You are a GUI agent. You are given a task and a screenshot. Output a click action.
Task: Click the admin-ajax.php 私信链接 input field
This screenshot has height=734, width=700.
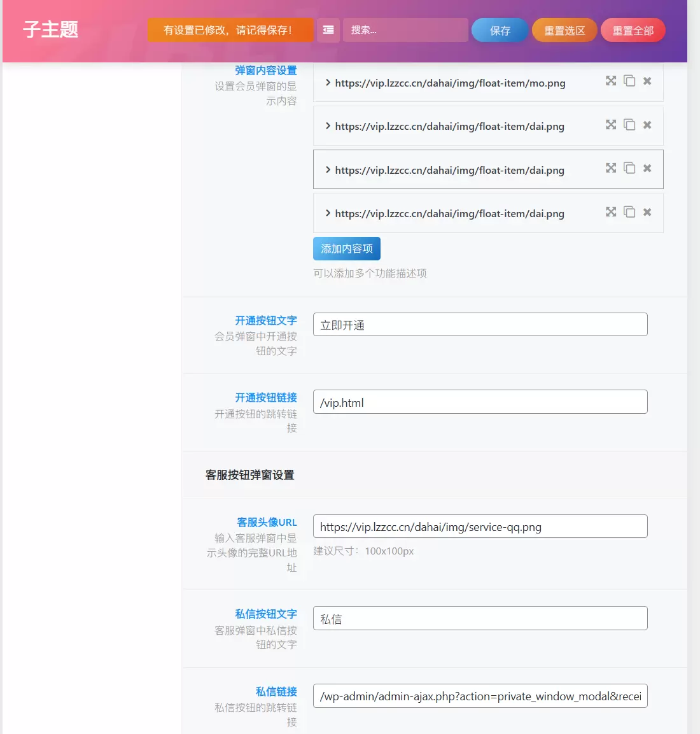pyautogui.click(x=480, y=696)
